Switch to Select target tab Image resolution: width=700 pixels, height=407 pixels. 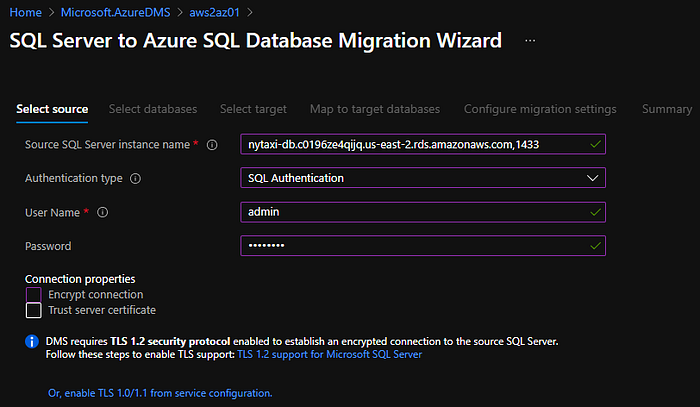pos(253,109)
